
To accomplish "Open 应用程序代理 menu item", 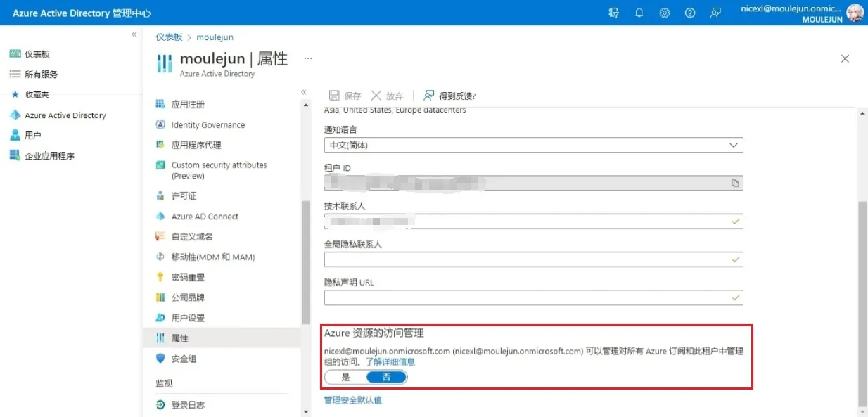I will (196, 145).
